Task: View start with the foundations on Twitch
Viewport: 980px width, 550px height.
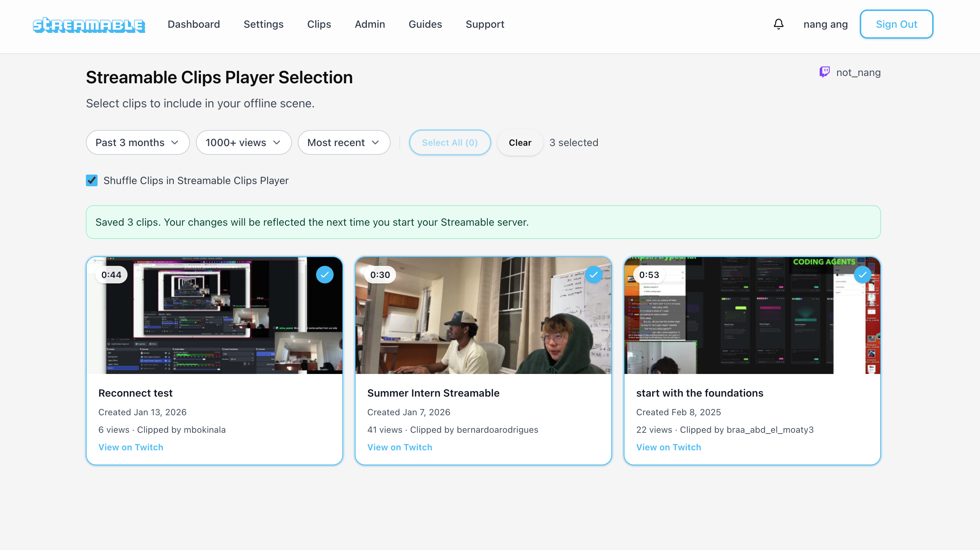Action: pyautogui.click(x=668, y=447)
